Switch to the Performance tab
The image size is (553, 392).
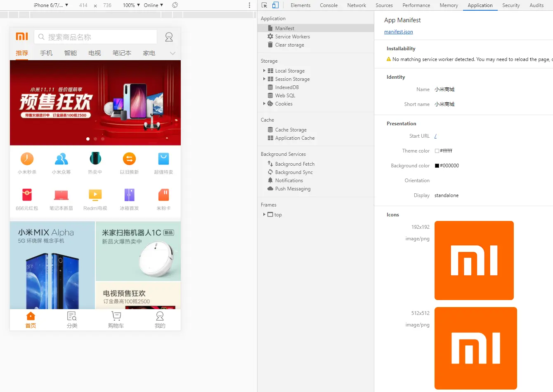pyautogui.click(x=416, y=5)
